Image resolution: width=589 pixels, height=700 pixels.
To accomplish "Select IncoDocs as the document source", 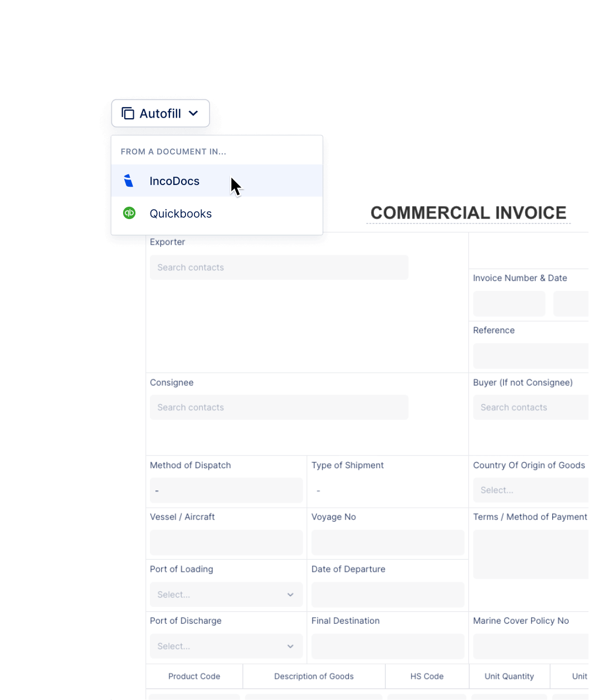I will pos(174,181).
